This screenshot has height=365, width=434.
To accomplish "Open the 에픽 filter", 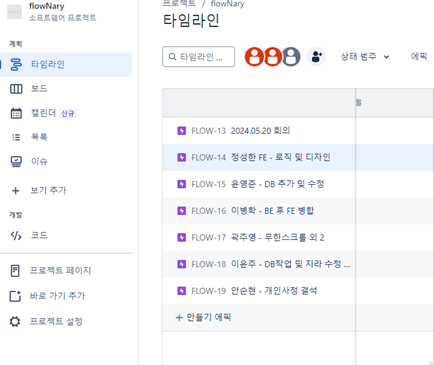I will point(419,56).
